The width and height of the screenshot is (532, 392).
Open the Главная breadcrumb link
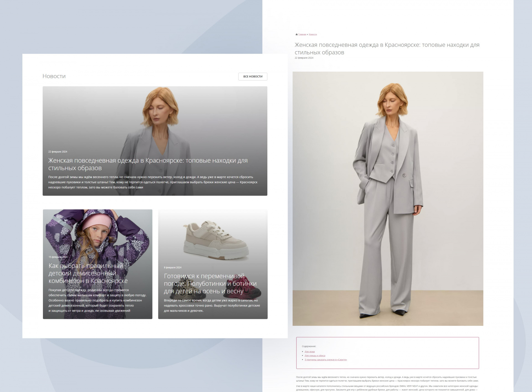point(302,34)
